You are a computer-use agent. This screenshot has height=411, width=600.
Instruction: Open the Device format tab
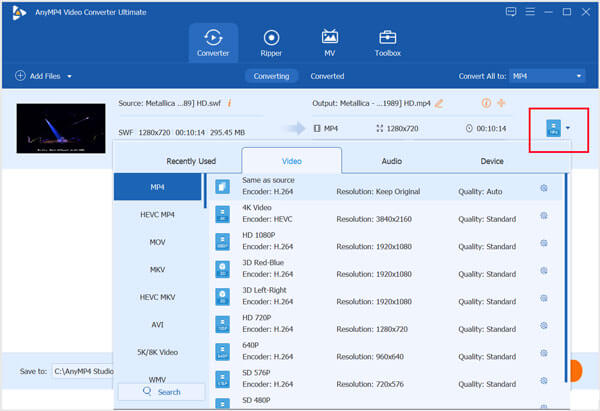click(x=492, y=161)
